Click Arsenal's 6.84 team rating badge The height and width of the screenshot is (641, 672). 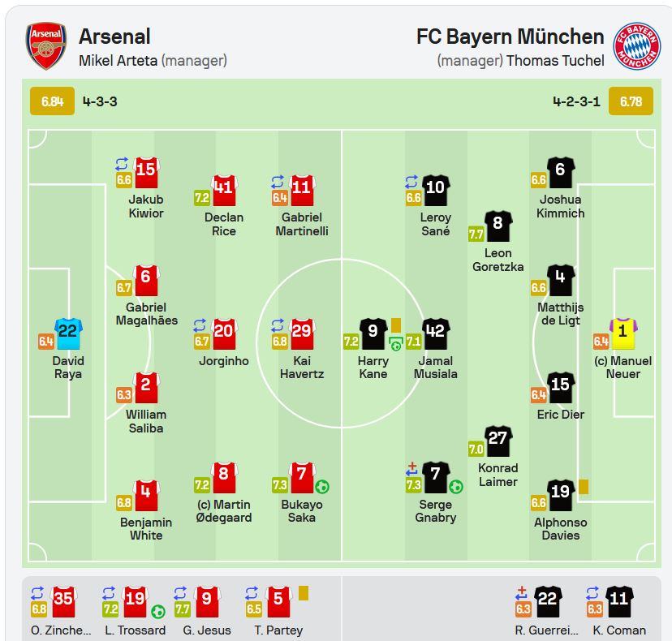pyautogui.click(x=52, y=101)
